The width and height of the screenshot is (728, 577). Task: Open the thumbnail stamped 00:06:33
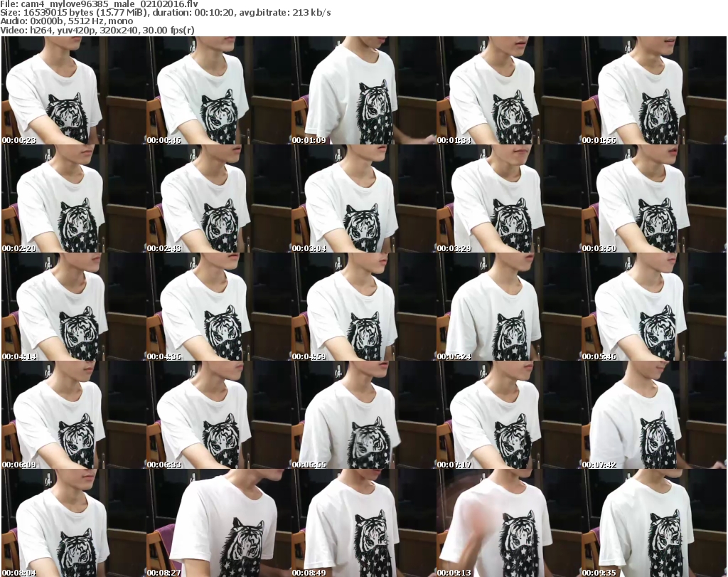pos(219,415)
